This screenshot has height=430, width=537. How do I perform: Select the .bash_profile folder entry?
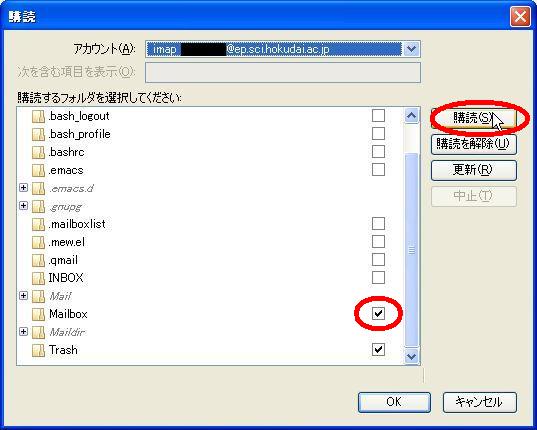tap(79, 134)
